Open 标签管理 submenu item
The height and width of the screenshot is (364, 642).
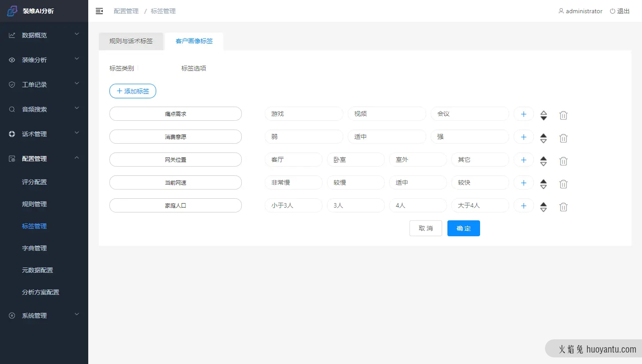pyautogui.click(x=34, y=226)
